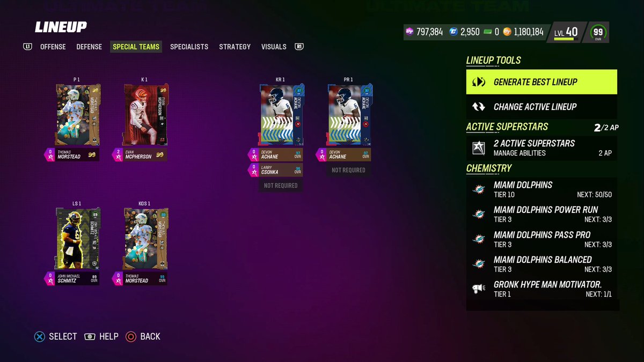This screenshot has width=644, height=362.
Task: Open the Visuals tab
Action: 274,47
